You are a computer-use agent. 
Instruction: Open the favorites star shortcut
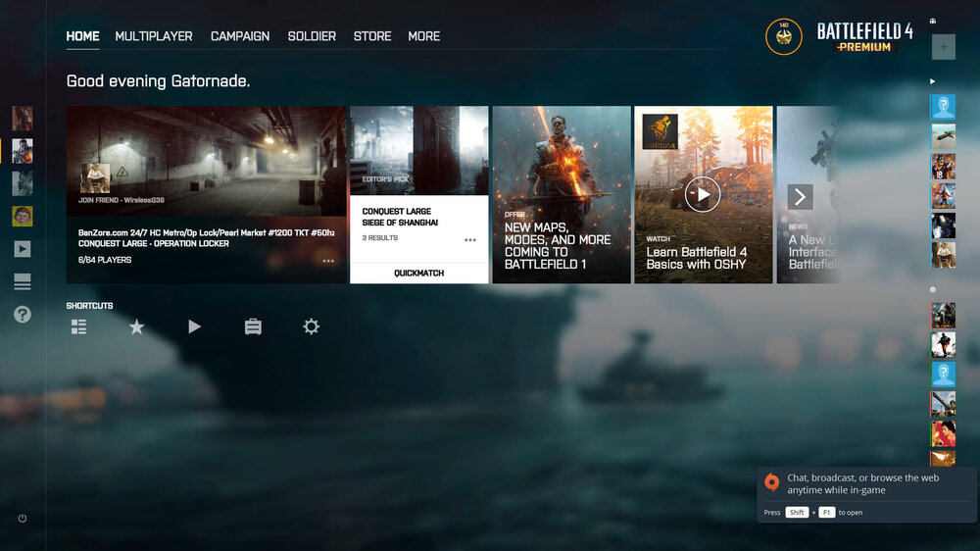point(136,326)
